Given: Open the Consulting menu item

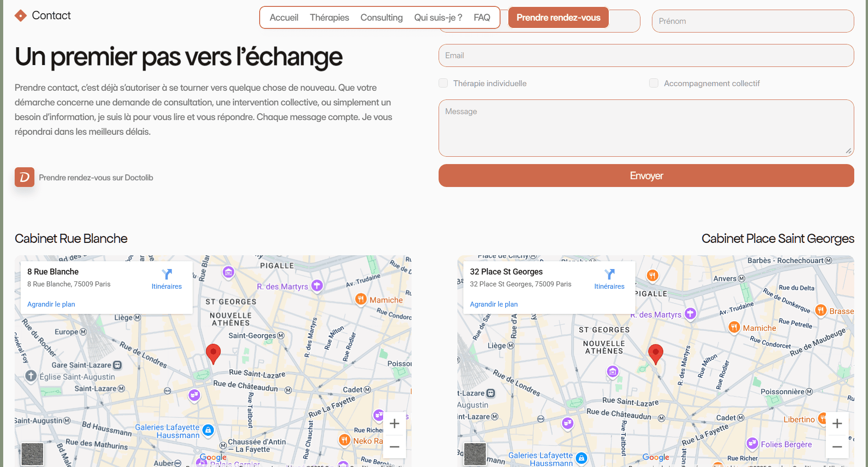Looking at the screenshot, I should [x=382, y=17].
